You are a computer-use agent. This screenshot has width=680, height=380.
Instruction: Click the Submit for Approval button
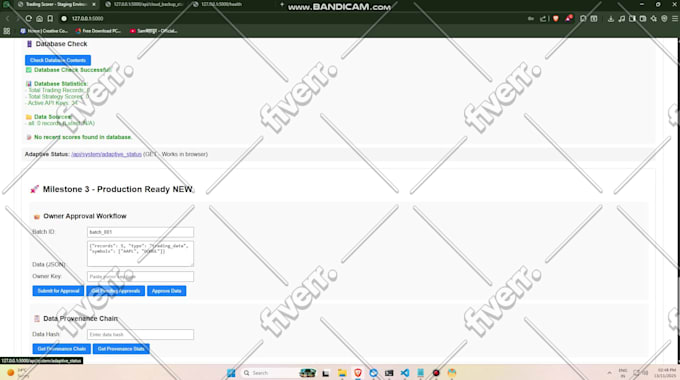click(58, 291)
